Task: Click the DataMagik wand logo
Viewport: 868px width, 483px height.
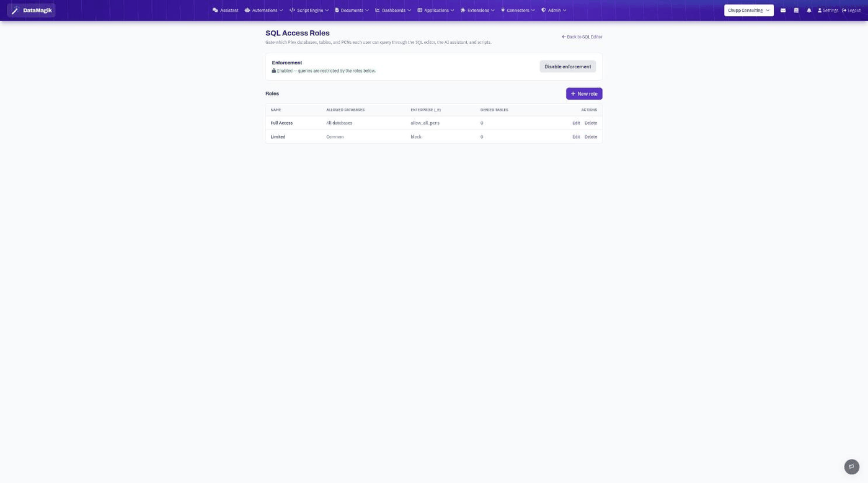Action: click(x=31, y=11)
